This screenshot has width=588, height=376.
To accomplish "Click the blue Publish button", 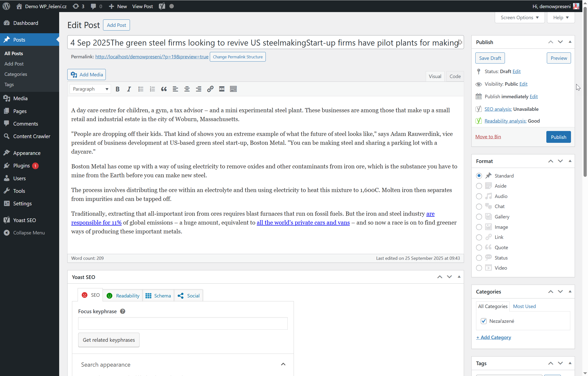I will [x=558, y=137].
